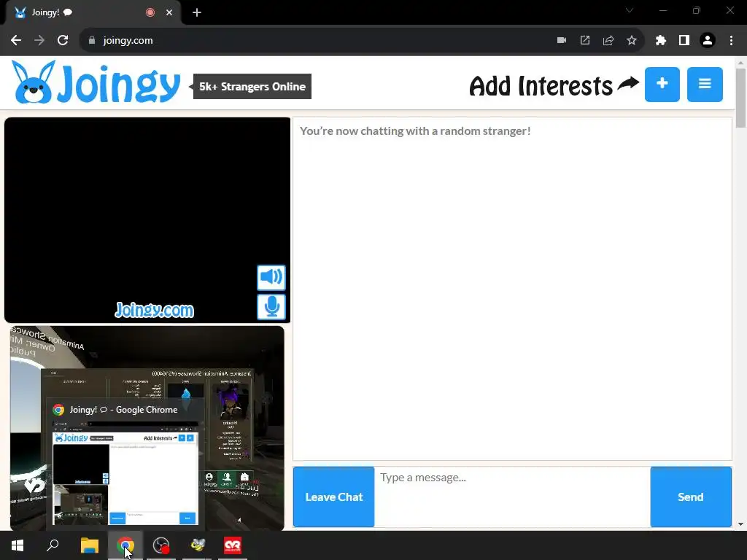Share this page via share icon
Viewport: 747px width, 560px height.
tap(608, 41)
